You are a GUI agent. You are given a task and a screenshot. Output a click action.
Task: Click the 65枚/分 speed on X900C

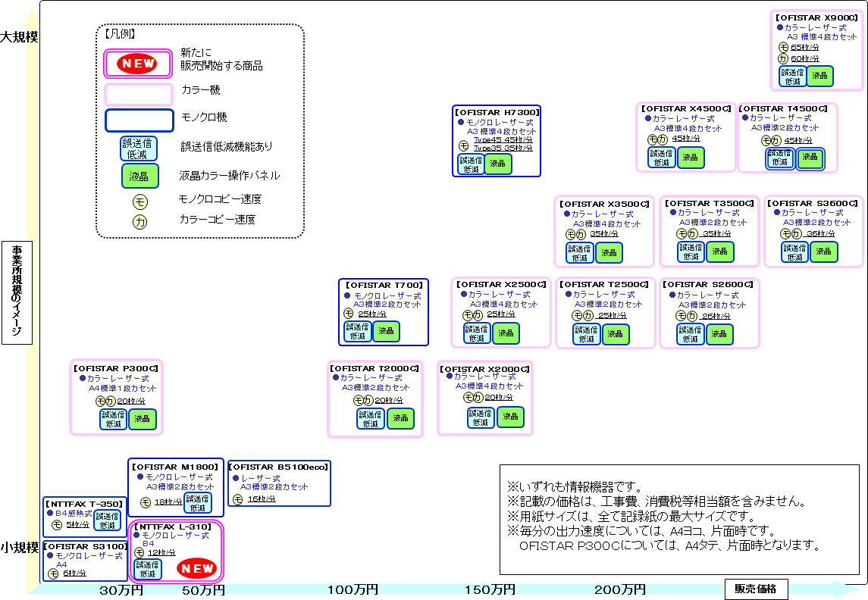coord(805,48)
